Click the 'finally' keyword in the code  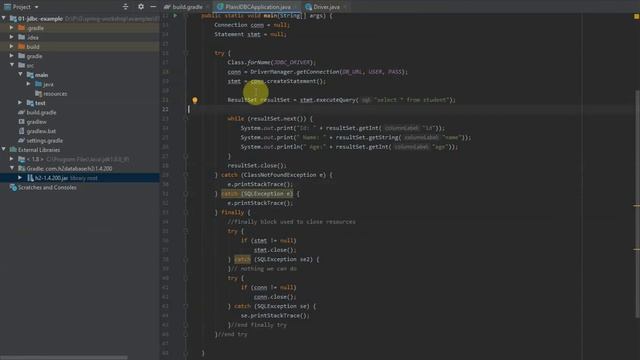pos(232,213)
